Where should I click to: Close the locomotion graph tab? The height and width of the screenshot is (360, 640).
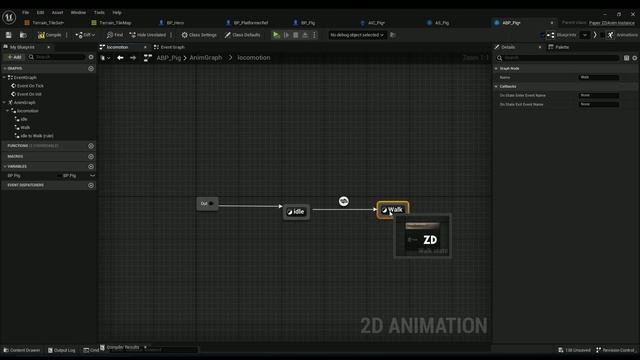click(x=145, y=47)
